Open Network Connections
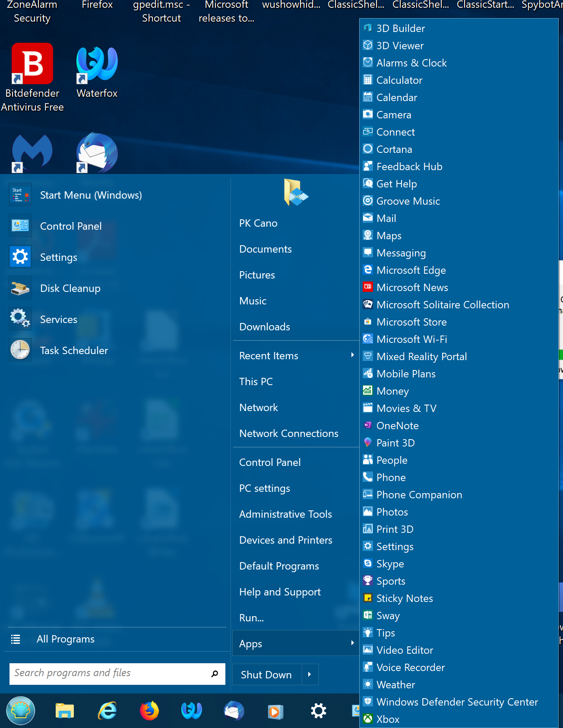This screenshot has height=728, width=563. (296, 434)
